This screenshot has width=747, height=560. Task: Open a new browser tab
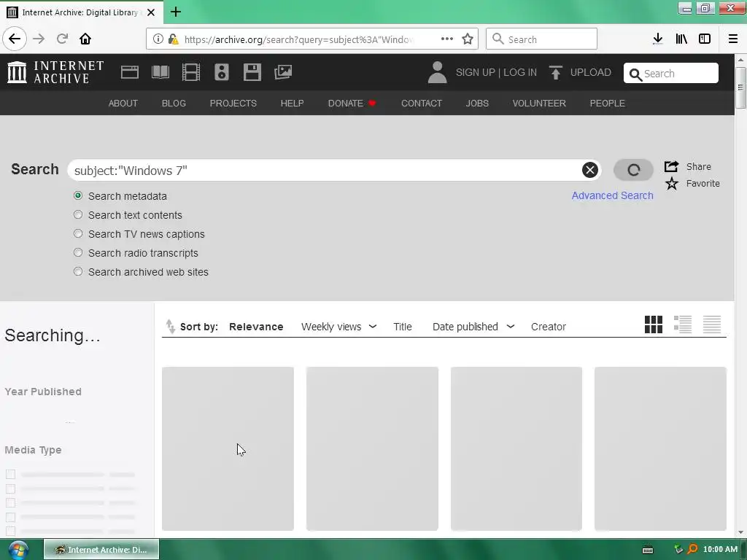click(176, 12)
